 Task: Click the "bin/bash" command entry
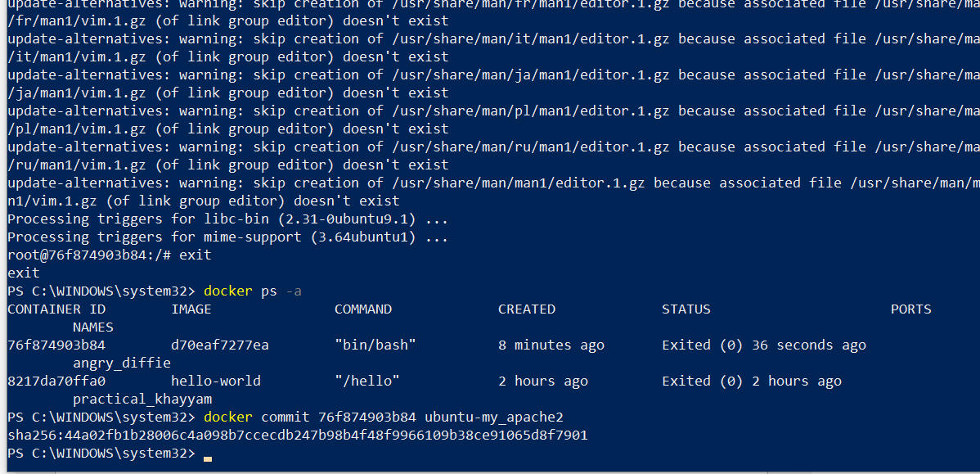pos(375,345)
